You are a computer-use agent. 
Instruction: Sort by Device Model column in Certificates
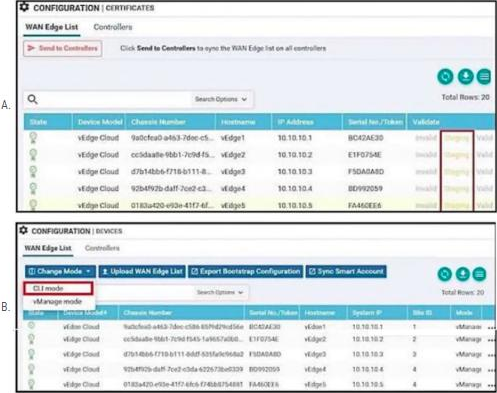tap(100, 122)
